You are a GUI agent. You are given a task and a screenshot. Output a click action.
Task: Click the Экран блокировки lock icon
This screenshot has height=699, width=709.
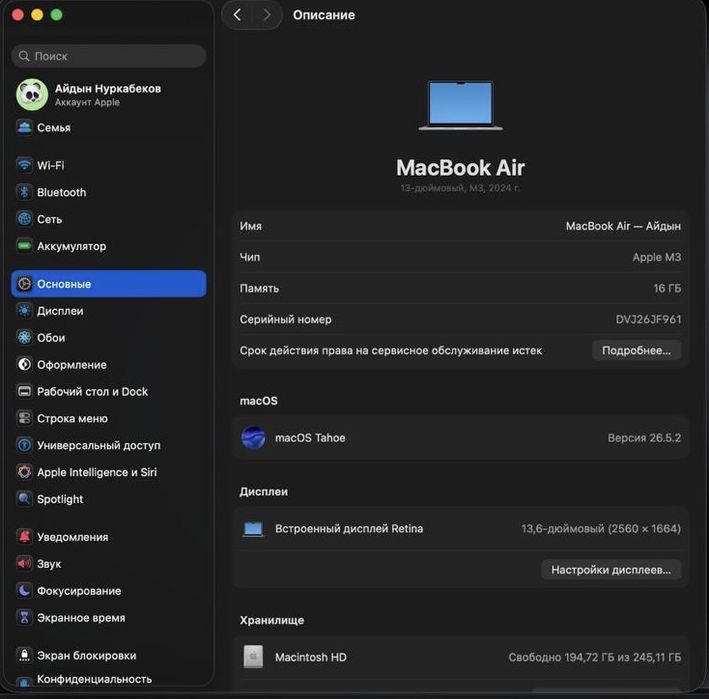point(24,655)
